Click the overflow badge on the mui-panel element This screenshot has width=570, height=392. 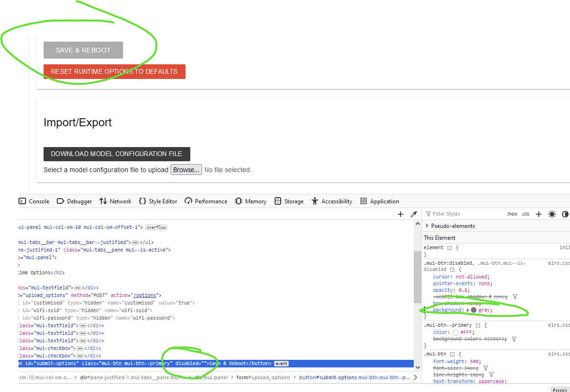click(x=156, y=227)
